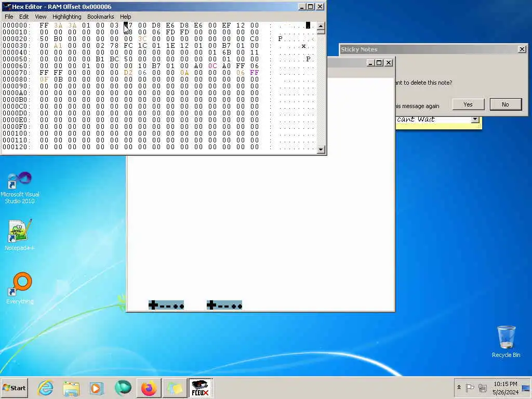532x399 pixels.
Task: Open the Edit menu in Hex Editor
Action: [x=24, y=17]
